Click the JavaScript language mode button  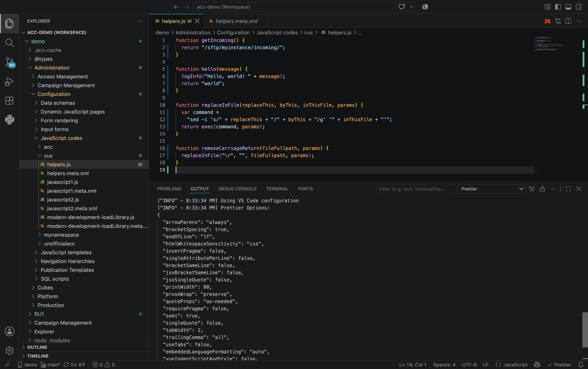[x=515, y=365]
